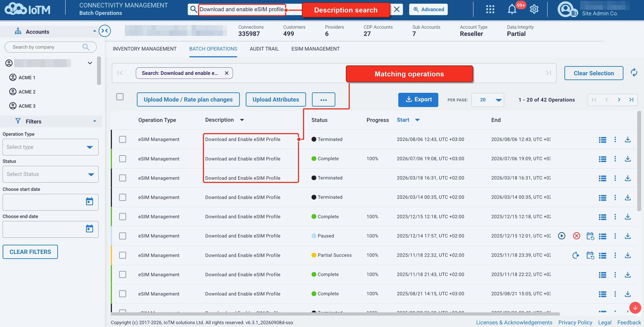Viewport: 644px width, 327px height.
Task: Select the 2025/11/18 21:43 operation checkbox
Action: [x=122, y=274]
